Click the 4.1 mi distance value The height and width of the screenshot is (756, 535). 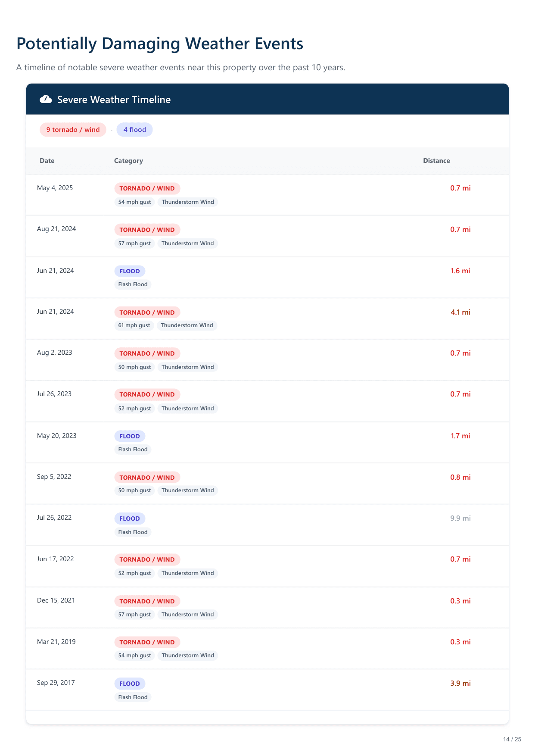click(x=460, y=312)
